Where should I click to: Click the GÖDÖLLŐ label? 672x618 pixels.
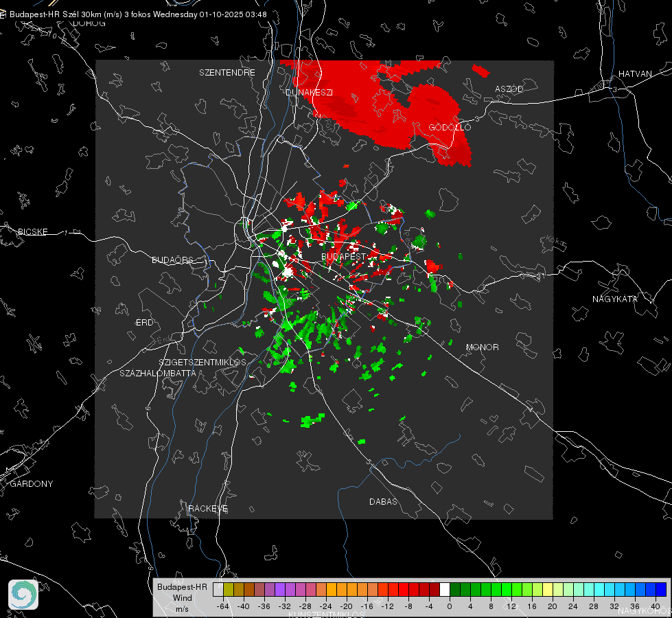click(x=450, y=127)
